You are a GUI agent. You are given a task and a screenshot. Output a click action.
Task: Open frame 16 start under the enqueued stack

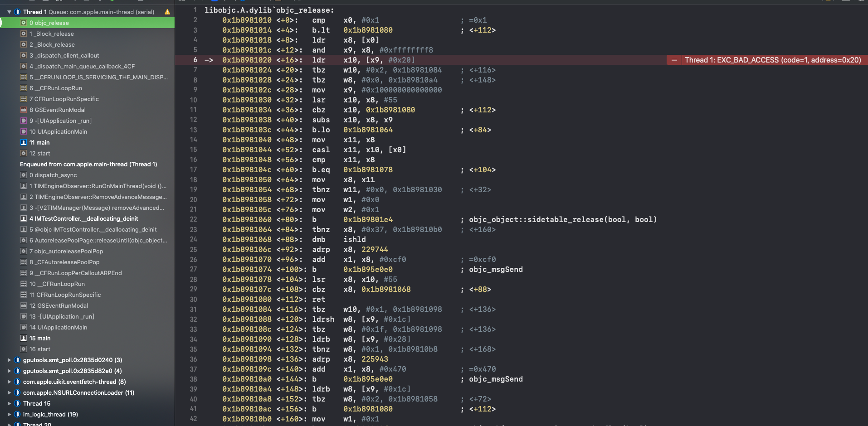click(x=41, y=349)
